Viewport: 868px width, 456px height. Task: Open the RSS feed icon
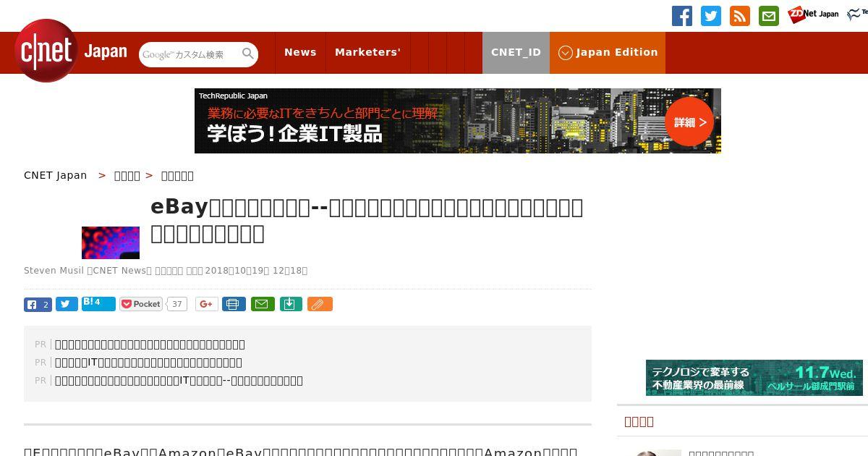point(740,16)
